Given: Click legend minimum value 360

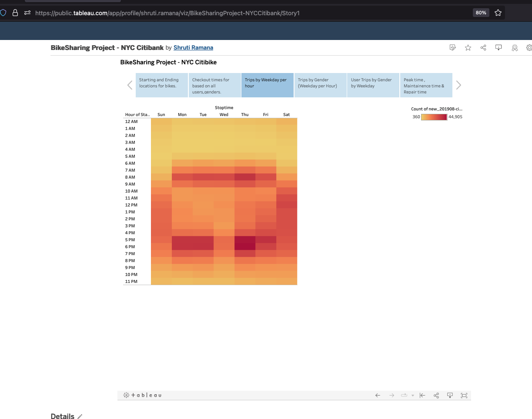Looking at the screenshot, I should point(416,117).
